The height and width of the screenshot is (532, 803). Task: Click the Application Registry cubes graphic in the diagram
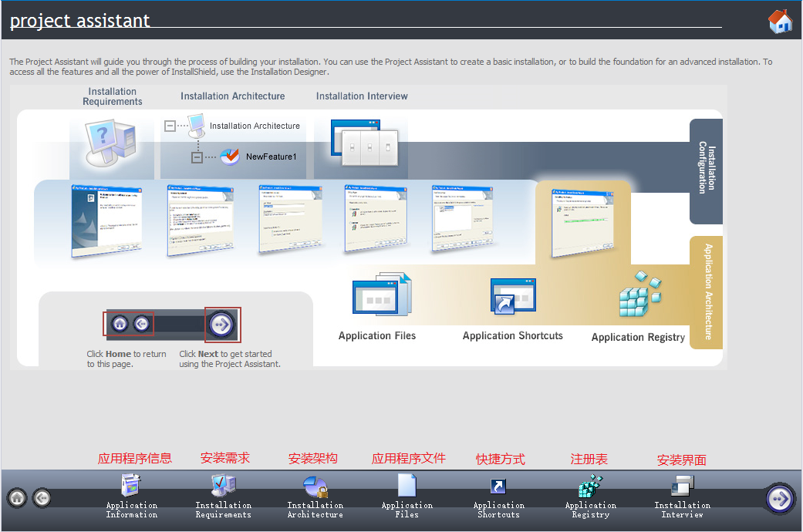(639, 295)
